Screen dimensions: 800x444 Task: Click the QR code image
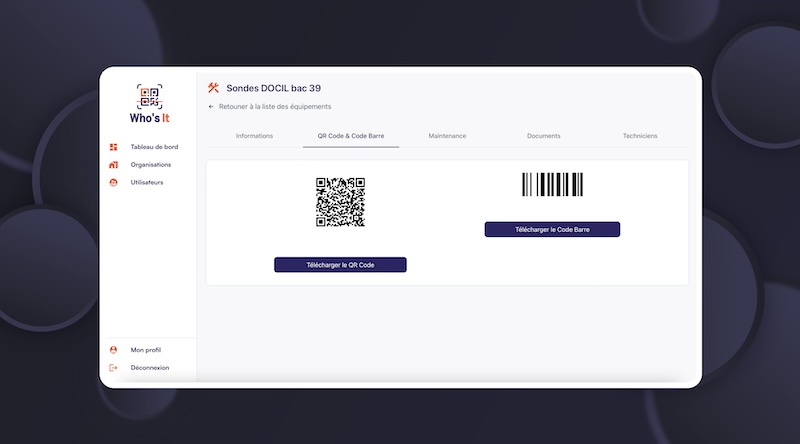340,203
